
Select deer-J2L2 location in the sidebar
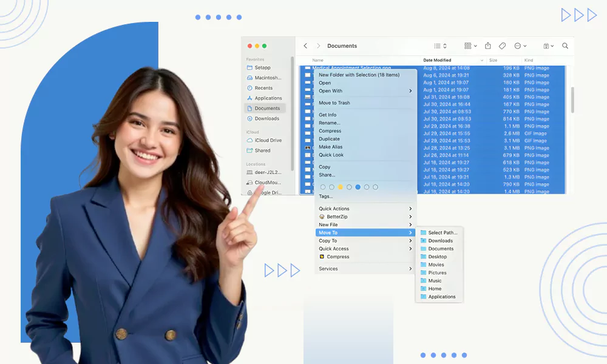(265, 172)
